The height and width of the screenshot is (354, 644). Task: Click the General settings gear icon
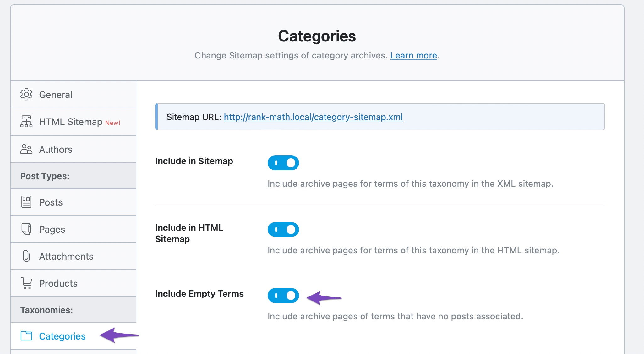tap(25, 95)
